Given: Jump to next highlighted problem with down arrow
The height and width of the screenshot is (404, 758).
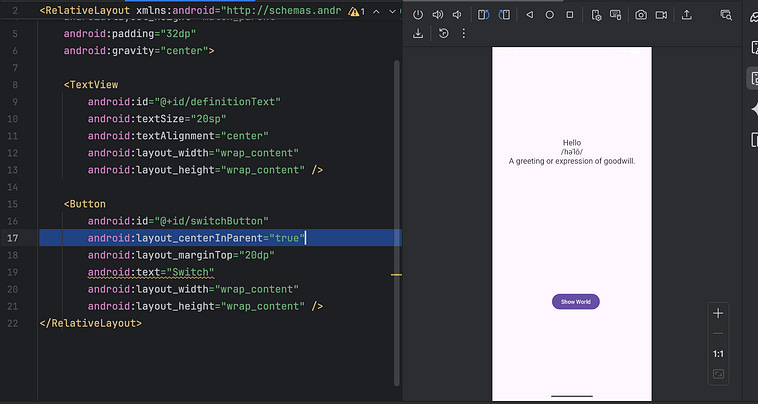Looking at the screenshot, I should point(392,11).
